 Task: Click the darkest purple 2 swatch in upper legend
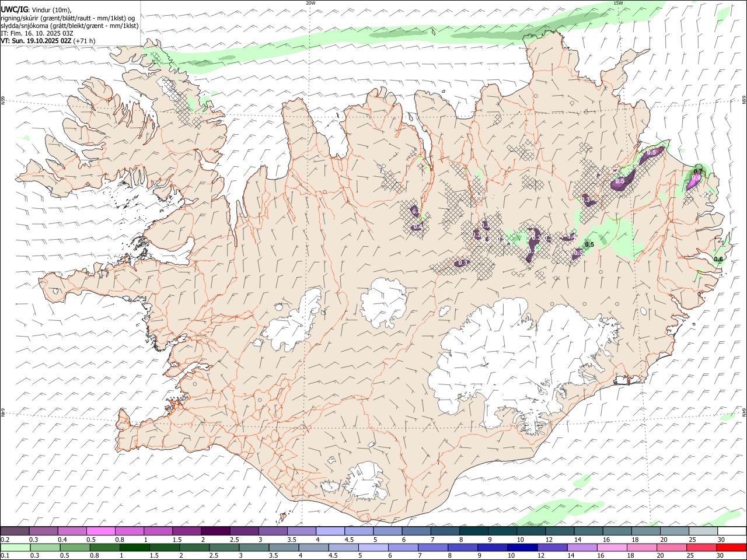tap(215, 531)
